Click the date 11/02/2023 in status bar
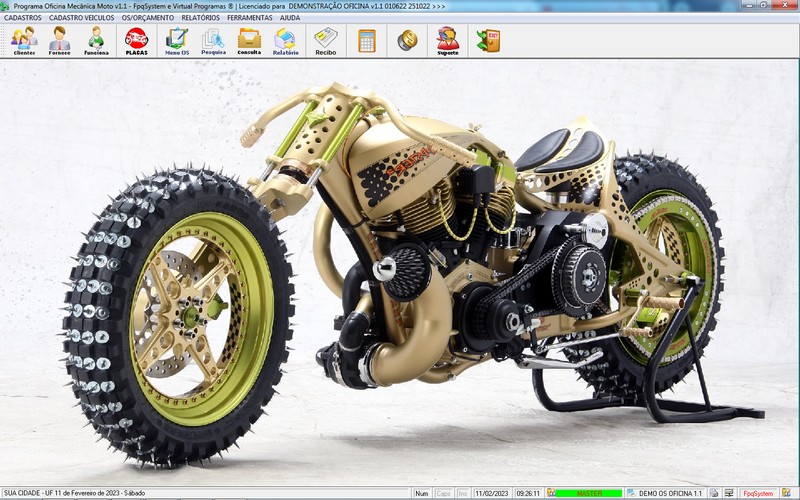This screenshot has height=500, width=800. click(x=492, y=493)
